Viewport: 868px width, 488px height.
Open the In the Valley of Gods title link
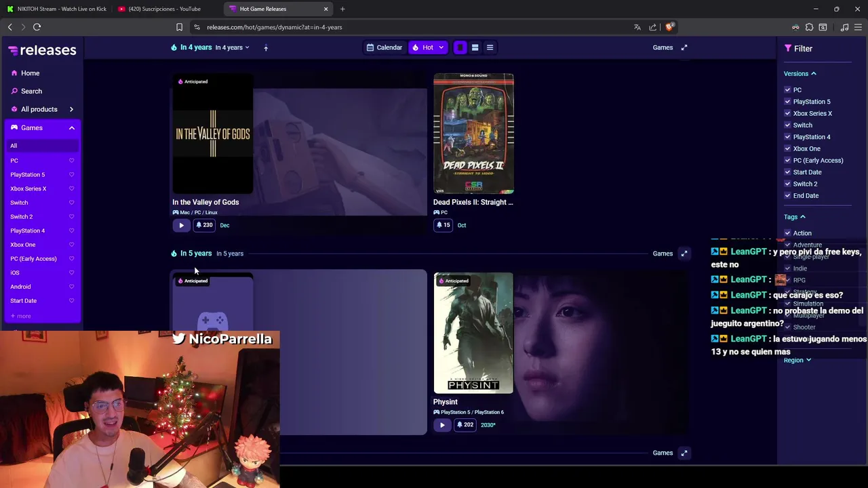tap(205, 202)
